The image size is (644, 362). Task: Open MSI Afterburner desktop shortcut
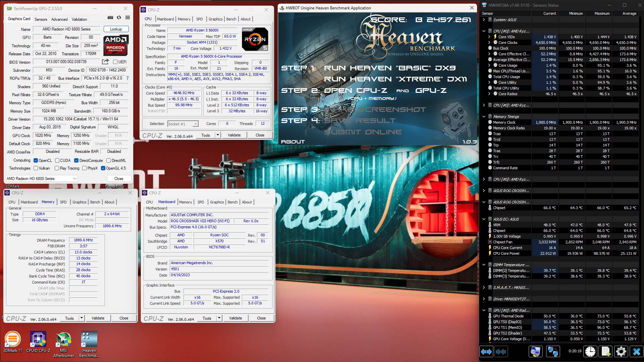[63, 345]
